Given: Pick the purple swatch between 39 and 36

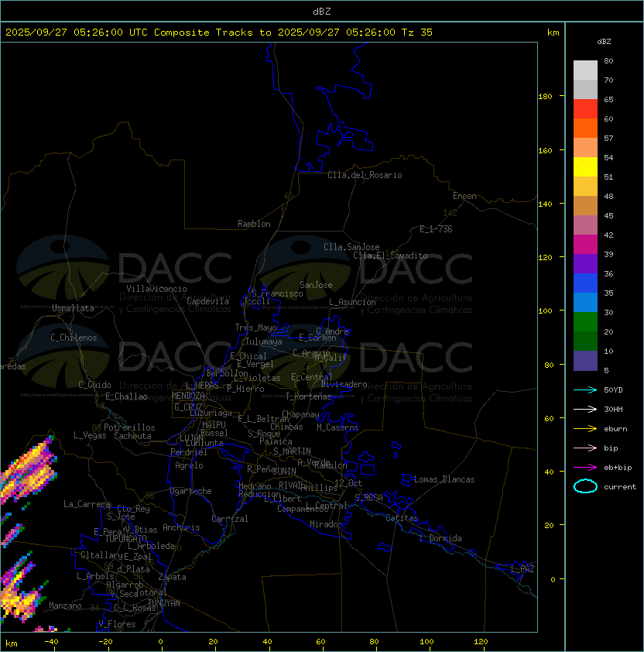Looking at the screenshot, I should coord(585,263).
